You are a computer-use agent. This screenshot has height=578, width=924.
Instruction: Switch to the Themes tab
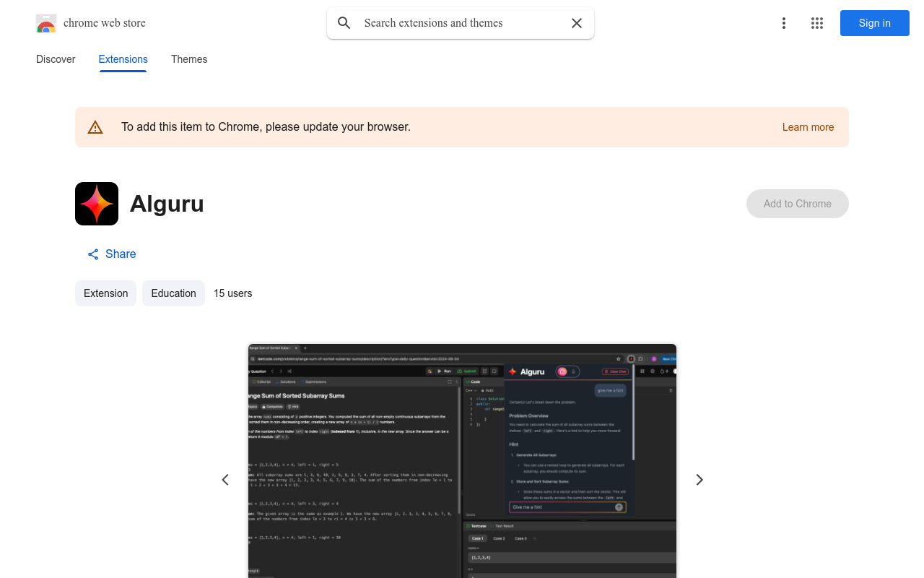189,59
